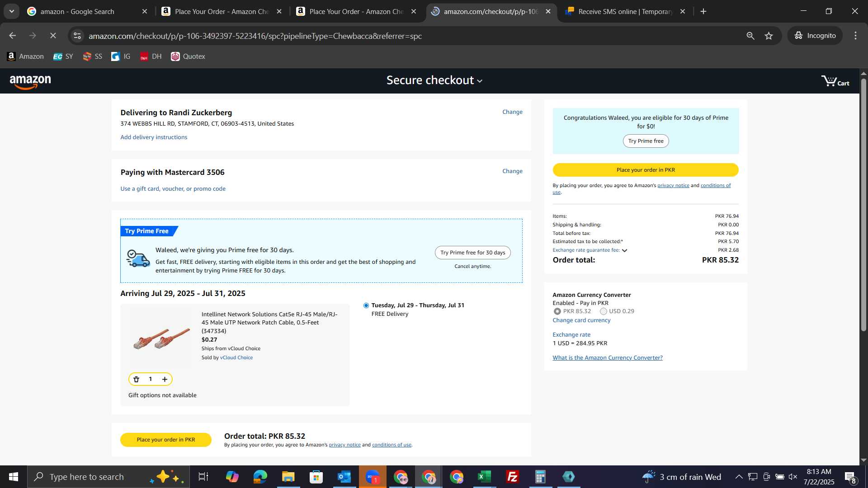Open the SY bookmark
868x488 pixels.
tap(63, 56)
